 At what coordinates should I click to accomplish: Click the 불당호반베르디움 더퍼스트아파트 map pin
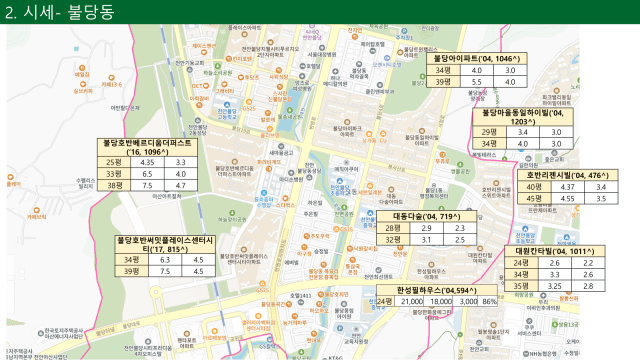pos(234,162)
